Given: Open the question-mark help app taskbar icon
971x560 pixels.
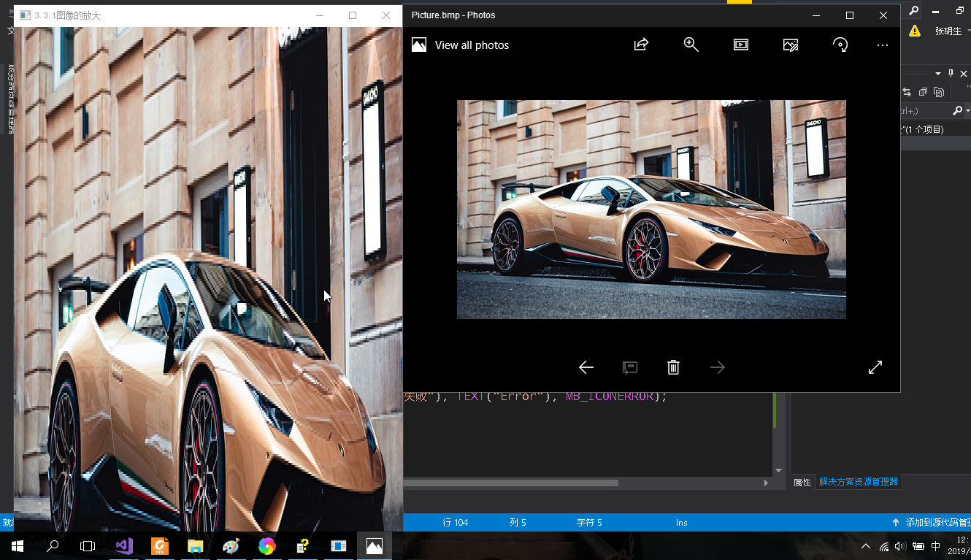Looking at the screenshot, I should (302, 545).
